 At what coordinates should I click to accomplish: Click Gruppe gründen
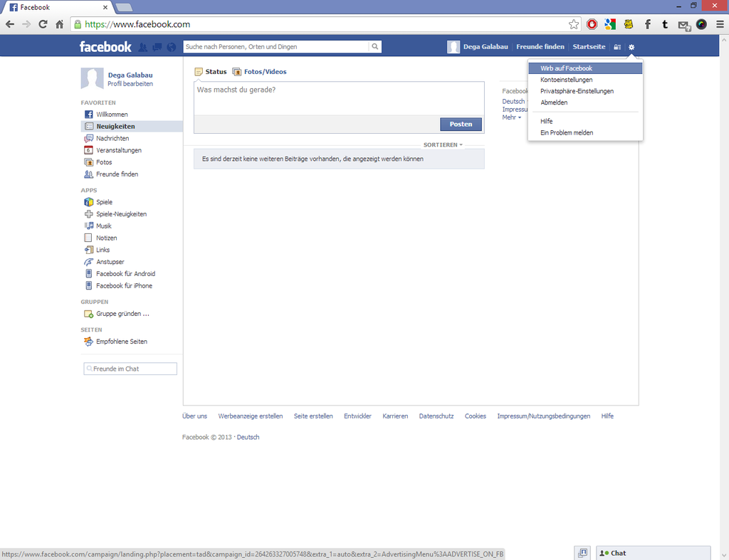tap(122, 314)
